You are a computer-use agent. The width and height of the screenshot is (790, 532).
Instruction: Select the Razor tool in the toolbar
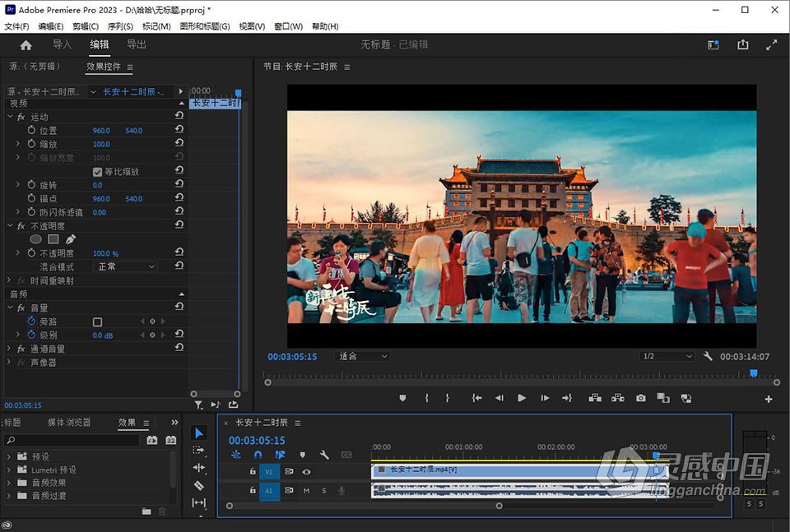click(199, 486)
